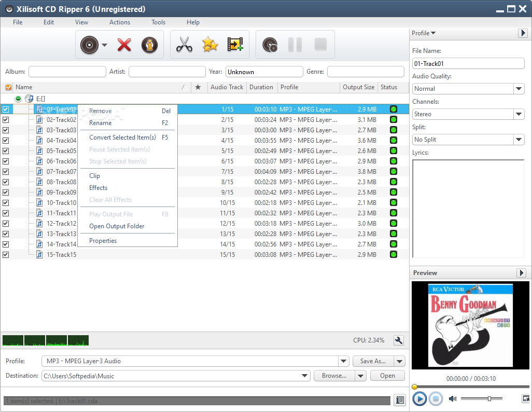
Task: Expand the Profile panel arrow button
Action: tap(523, 33)
